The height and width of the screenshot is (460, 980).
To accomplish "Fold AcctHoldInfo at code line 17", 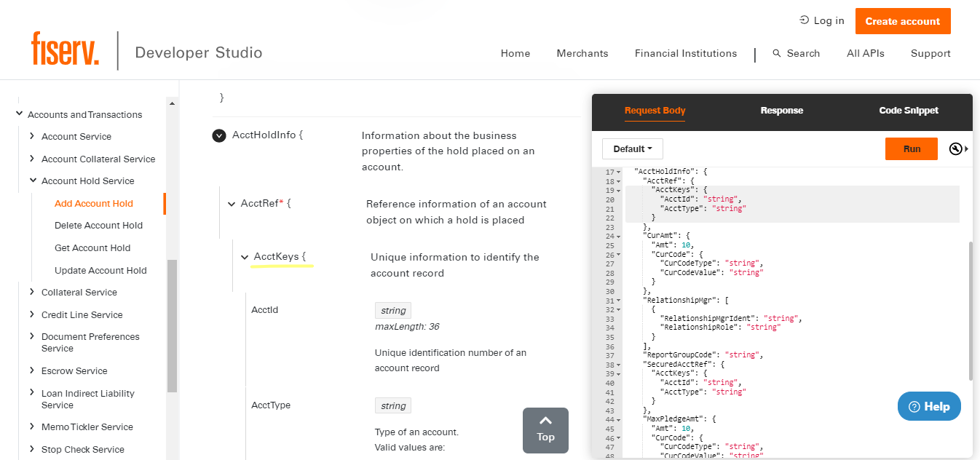I will pyautogui.click(x=619, y=172).
